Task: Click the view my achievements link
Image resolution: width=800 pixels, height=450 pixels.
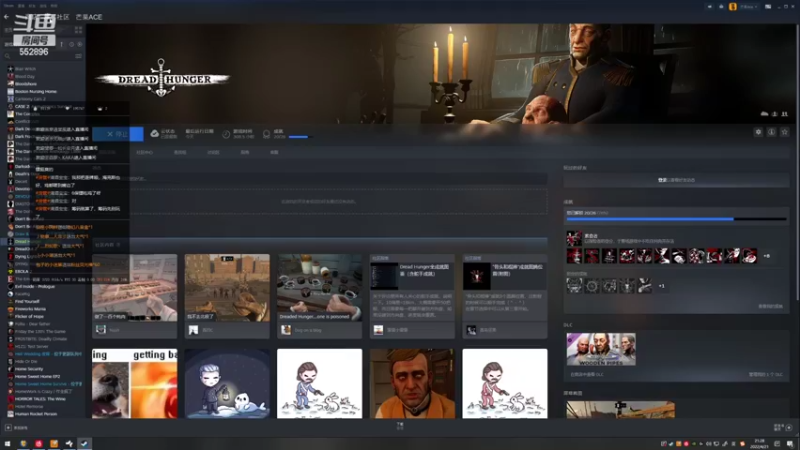Action: pos(770,306)
